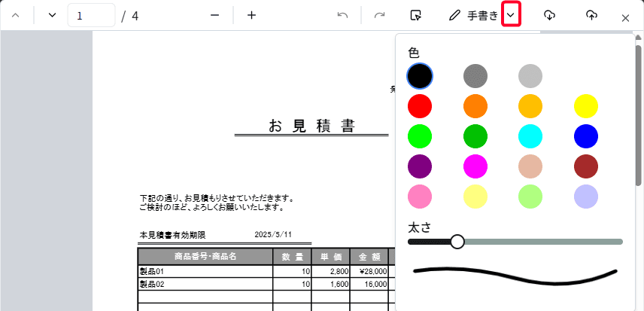The image size is (644, 311).
Task: Click the 下記の通り greeting sentence
Action: [x=217, y=199]
